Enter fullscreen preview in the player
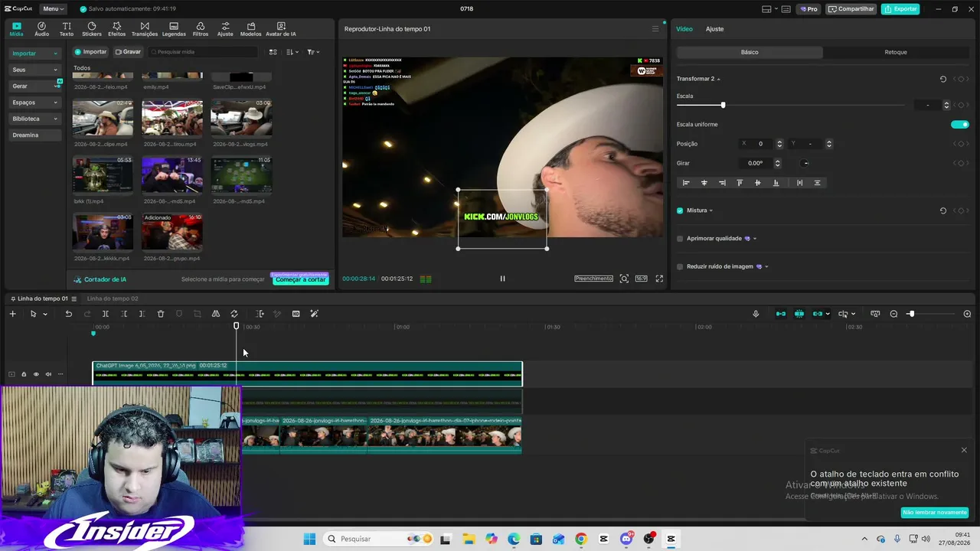 tap(659, 279)
